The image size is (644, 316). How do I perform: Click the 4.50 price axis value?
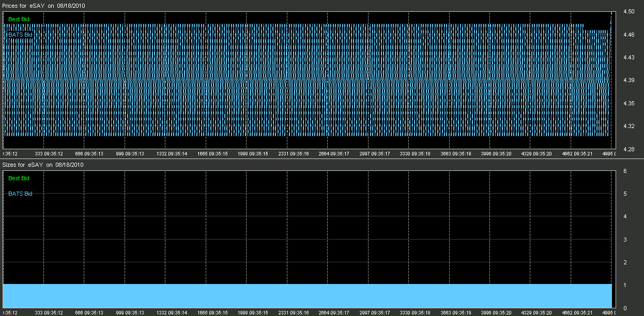tap(629, 11)
